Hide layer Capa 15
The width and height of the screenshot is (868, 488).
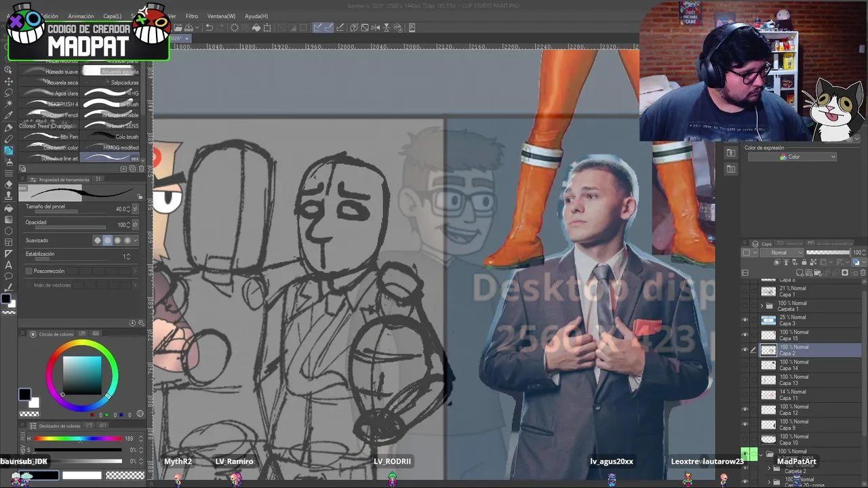point(745,335)
